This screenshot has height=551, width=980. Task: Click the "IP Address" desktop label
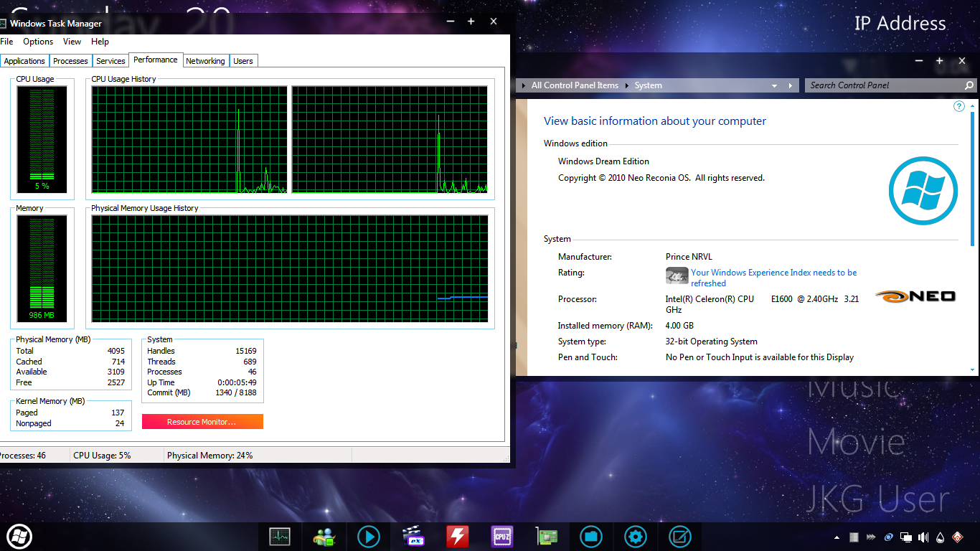tap(900, 23)
